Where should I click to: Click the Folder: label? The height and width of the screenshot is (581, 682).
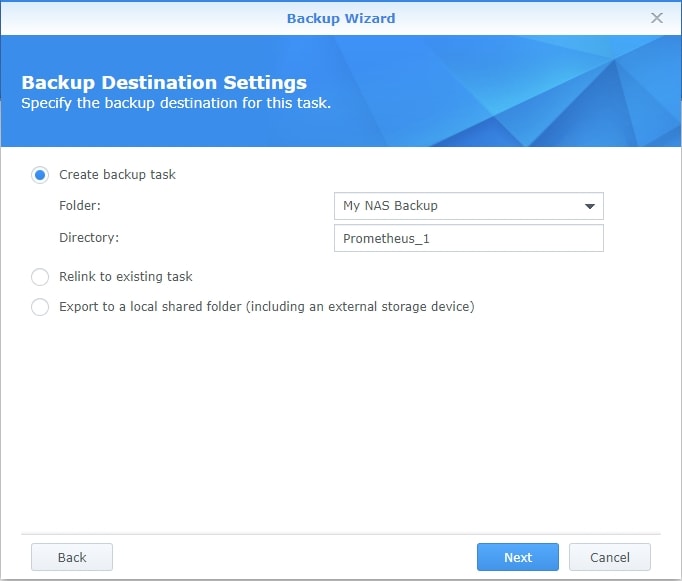(x=80, y=205)
